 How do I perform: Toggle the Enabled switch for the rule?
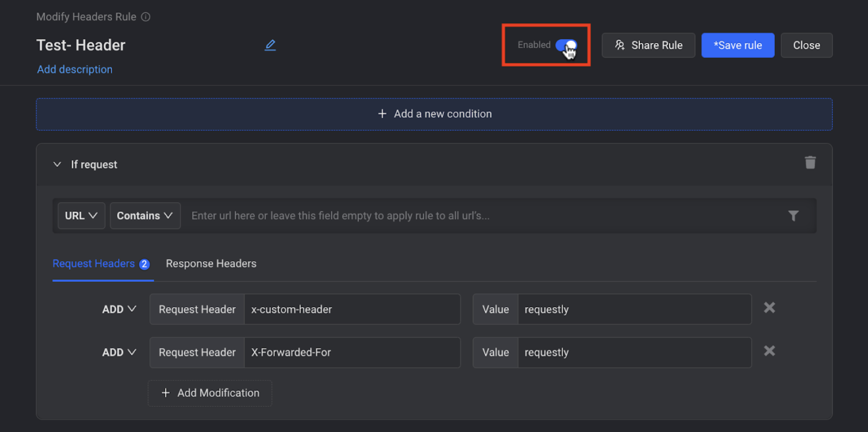click(566, 45)
